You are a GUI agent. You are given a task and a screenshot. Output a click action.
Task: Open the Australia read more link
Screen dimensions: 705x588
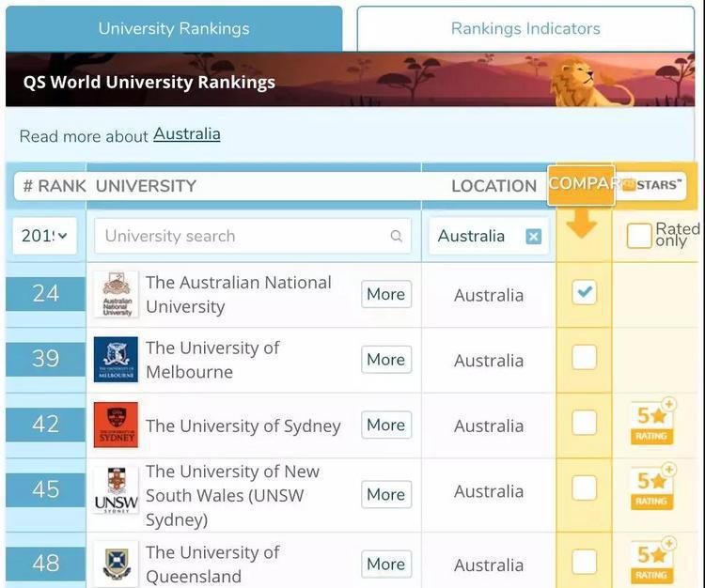tap(187, 134)
